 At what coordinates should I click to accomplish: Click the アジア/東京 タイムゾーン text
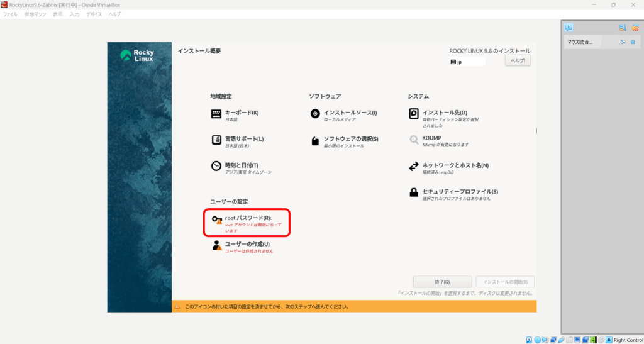click(248, 172)
